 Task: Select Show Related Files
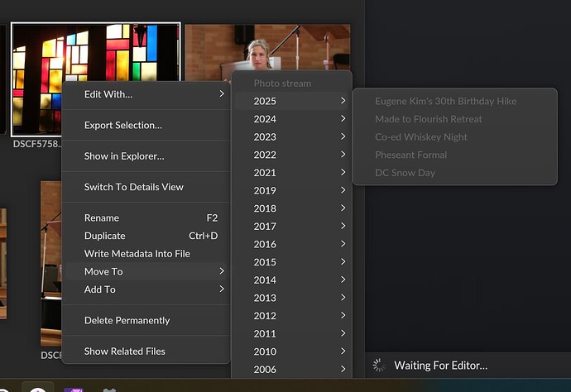pyautogui.click(x=146, y=351)
